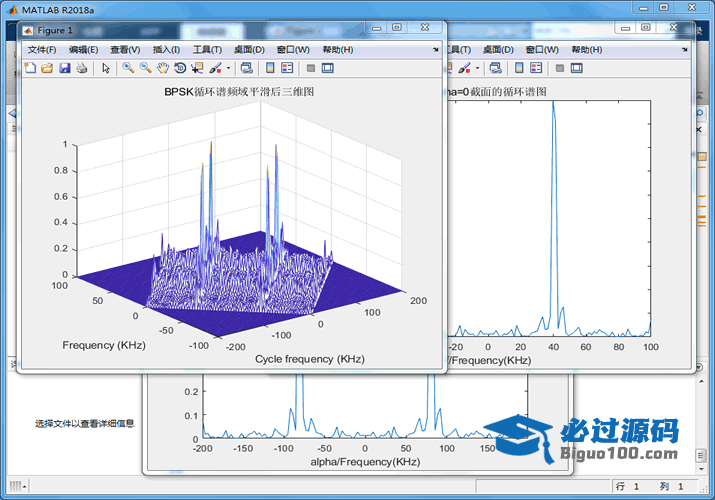The image size is (715, 500).
Task: Open 桌面(D) menu in the right figure window
Action: [498, 50]
